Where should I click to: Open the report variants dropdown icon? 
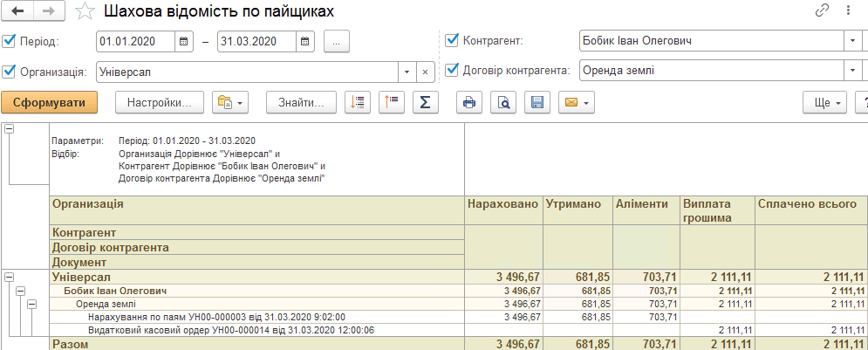point(230,102)
